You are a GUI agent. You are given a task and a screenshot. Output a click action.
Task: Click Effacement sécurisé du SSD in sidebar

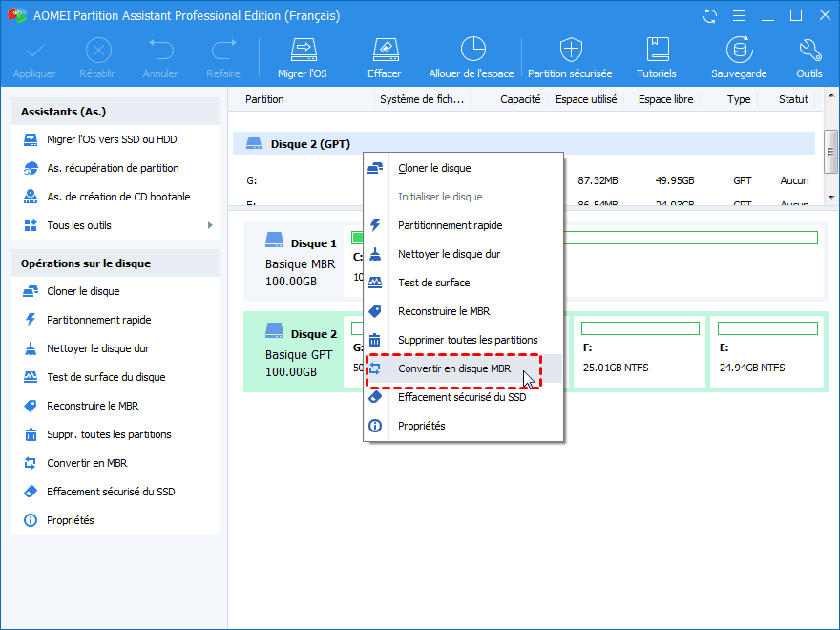pos(111,492)
